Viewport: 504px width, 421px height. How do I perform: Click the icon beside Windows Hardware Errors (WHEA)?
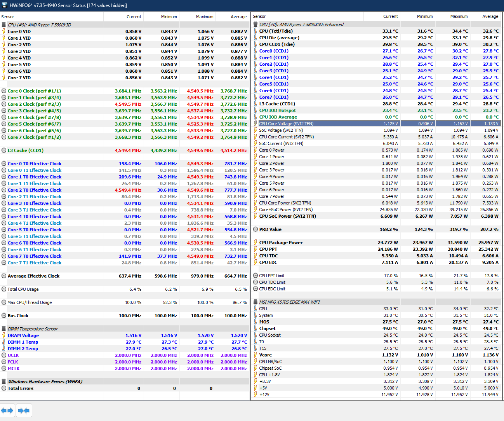4,382
